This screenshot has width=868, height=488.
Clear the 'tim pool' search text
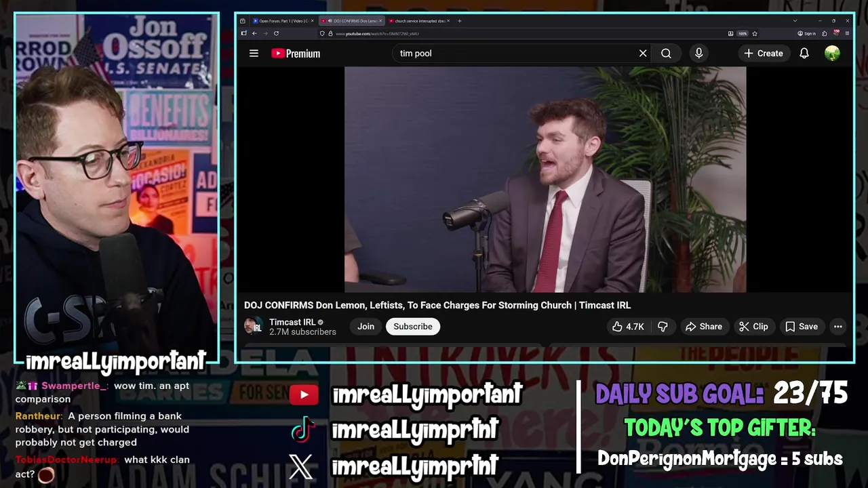click(x=643, y=53)
